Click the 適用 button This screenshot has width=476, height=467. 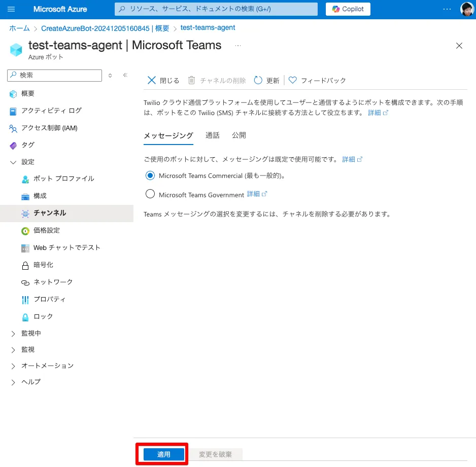point(163,454)
